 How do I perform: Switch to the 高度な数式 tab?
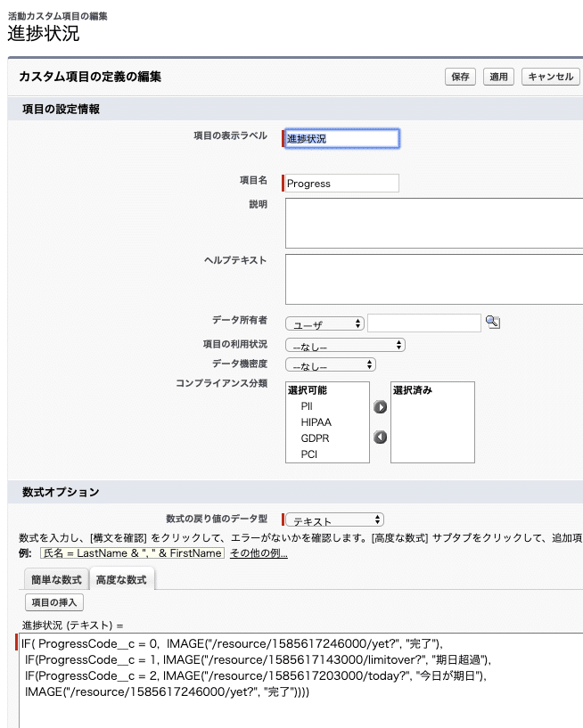coord(121,579)
